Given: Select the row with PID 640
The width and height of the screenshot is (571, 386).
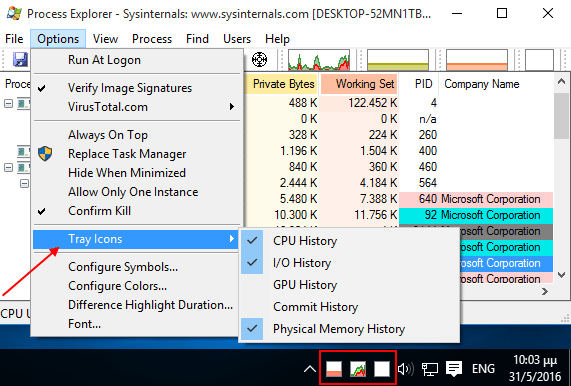Looking at the screenshot, I should coord(399,199).
